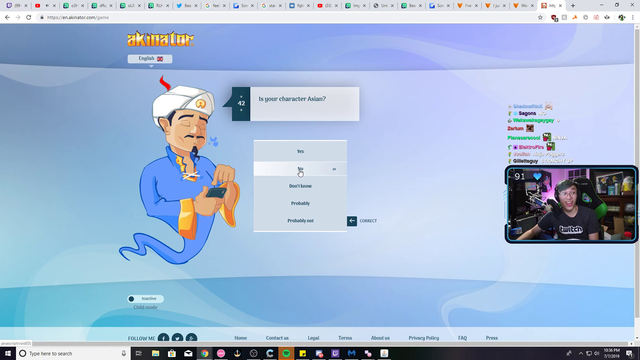Viewport: 640px width, 360px height.
Task: Open Akinator's Facebook follow icon
Action: (163, 338)
